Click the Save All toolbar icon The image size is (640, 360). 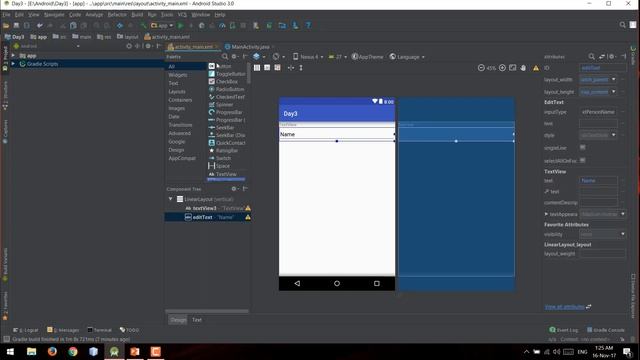tap(16, 25)
